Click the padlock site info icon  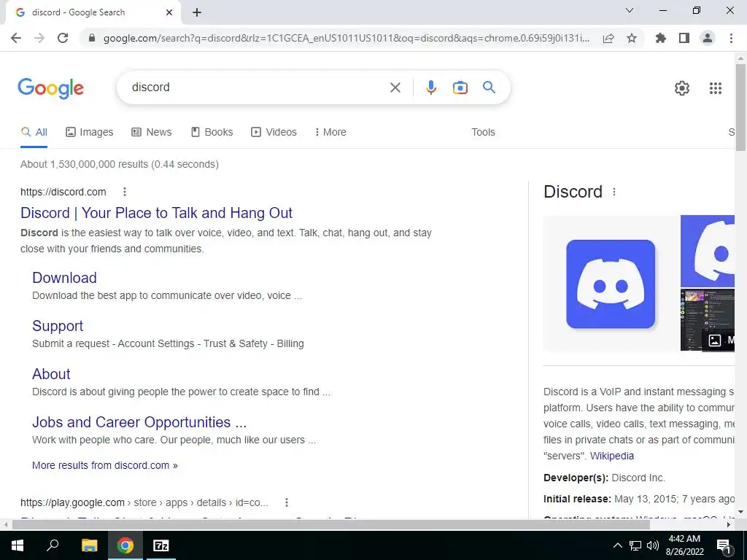(x=92, y=38)
